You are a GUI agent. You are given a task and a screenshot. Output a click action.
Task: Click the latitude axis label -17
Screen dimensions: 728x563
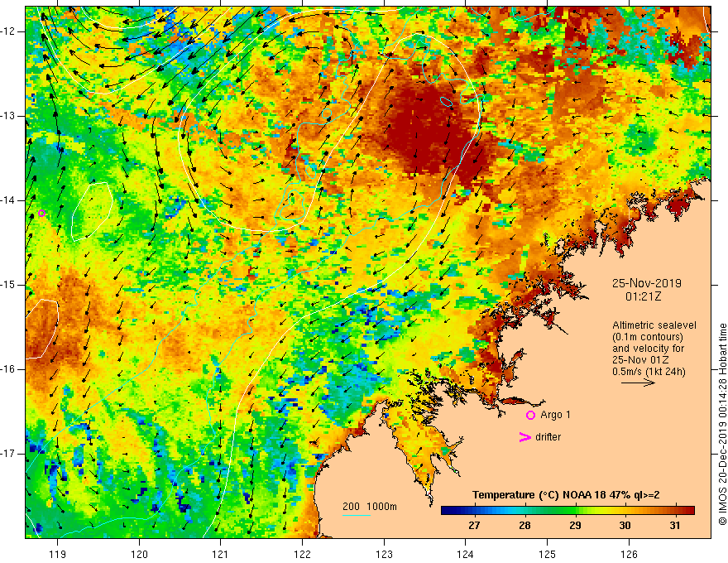tap(9, 454)
